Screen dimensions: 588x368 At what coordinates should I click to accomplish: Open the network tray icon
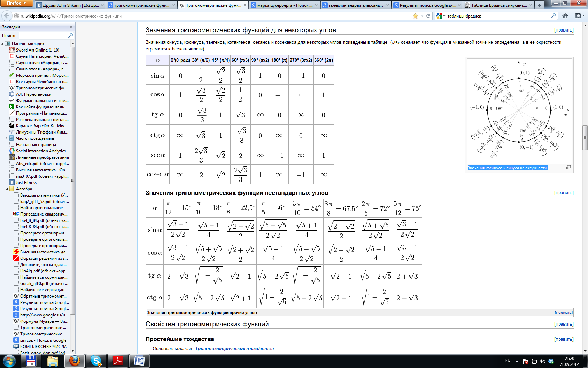(534, 361)
